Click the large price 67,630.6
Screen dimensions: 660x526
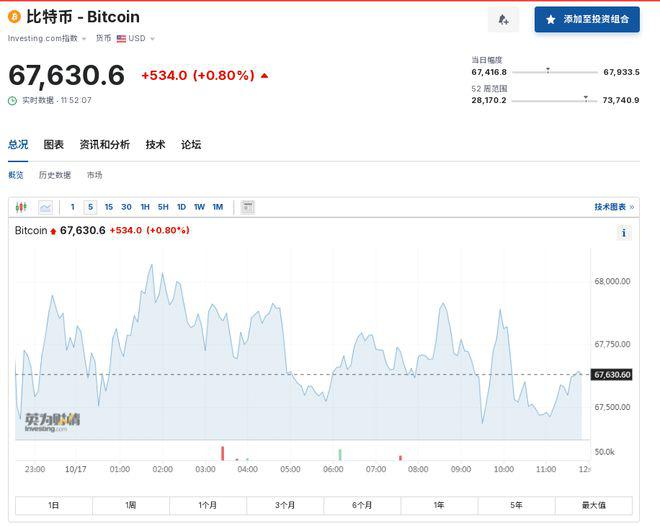coord(67,75)
